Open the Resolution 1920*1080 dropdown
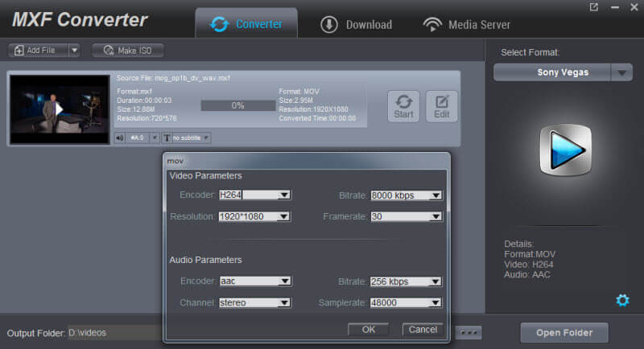The width and height of the screenshot is (644, 349). pos(254,216)
